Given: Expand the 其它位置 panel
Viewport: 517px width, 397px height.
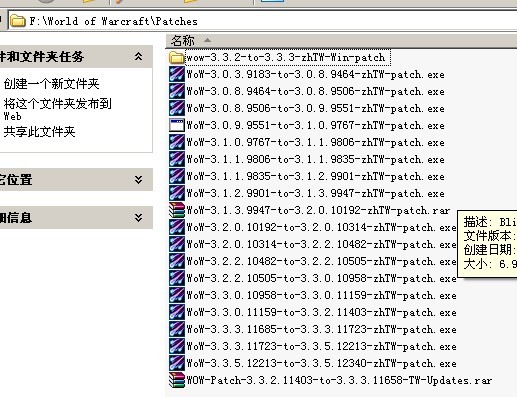Looking at the screenshot, I should click(x=138, y=180).
